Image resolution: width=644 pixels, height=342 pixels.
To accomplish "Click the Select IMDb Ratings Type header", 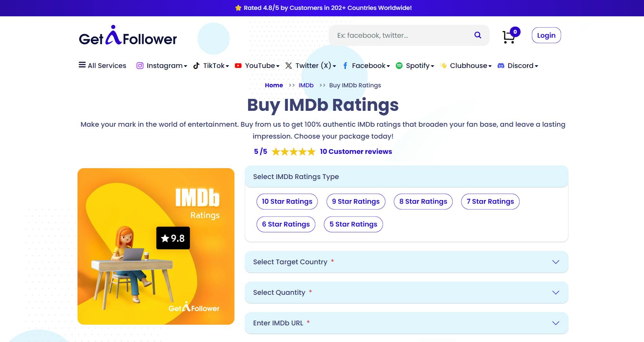I will tap(406, 177).
